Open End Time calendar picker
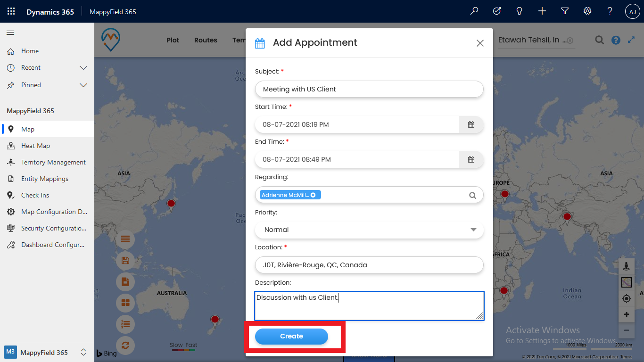644x362 pixels. (471, 160)
